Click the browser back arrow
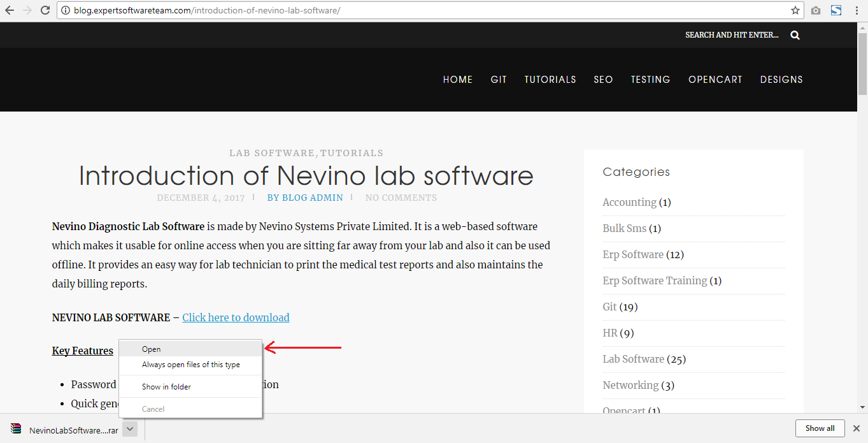Viewport: 868px width, 443px height. pos(10,10)
